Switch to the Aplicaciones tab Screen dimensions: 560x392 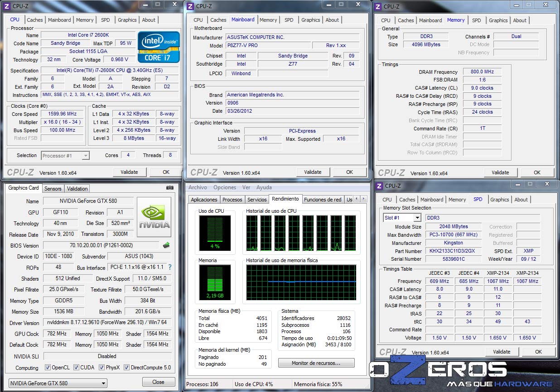pos(204,200)
